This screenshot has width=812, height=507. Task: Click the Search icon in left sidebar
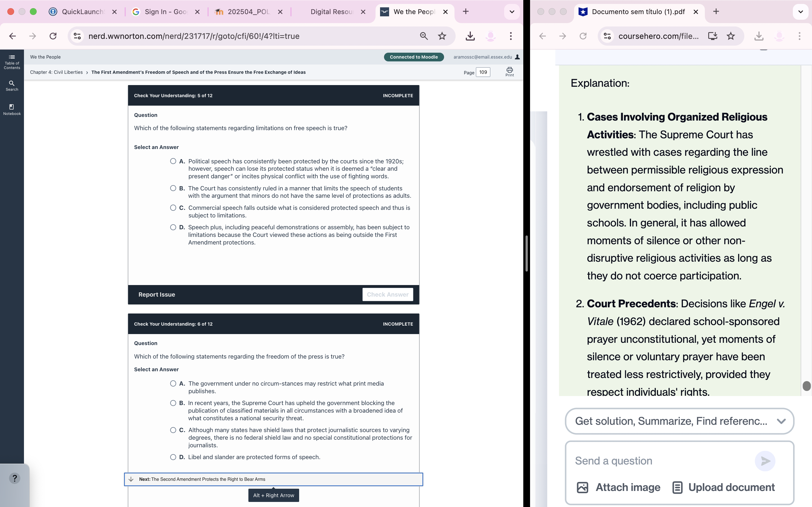point(12,85)
